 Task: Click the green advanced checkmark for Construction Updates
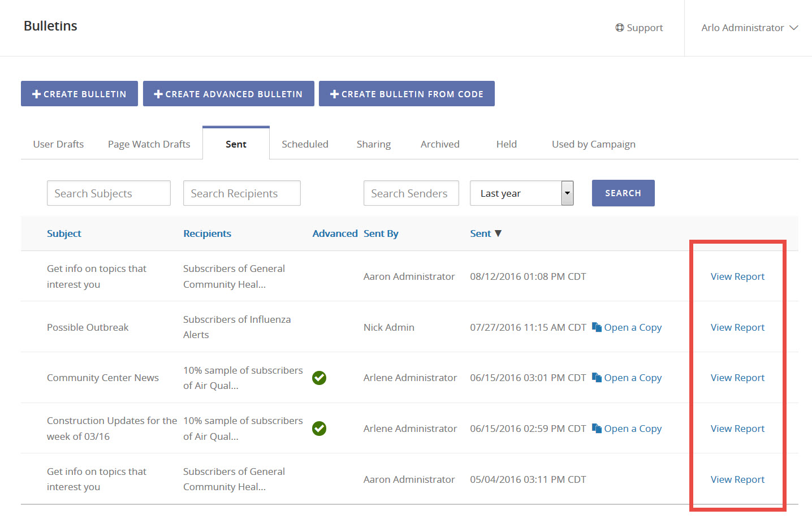319,429
